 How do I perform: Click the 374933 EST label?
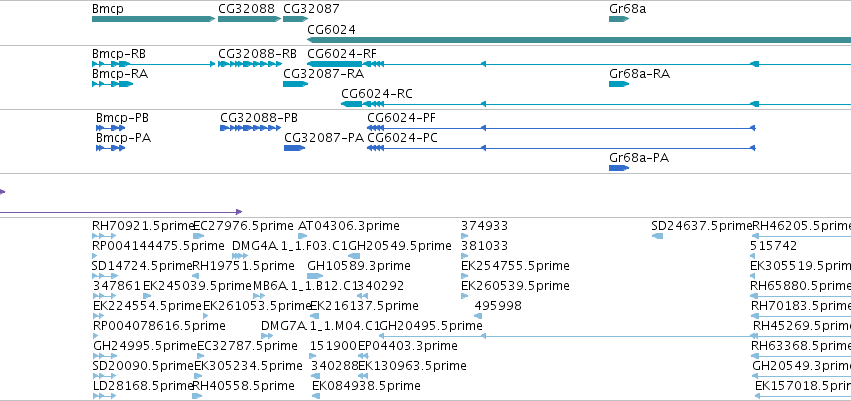coord(485,226)
